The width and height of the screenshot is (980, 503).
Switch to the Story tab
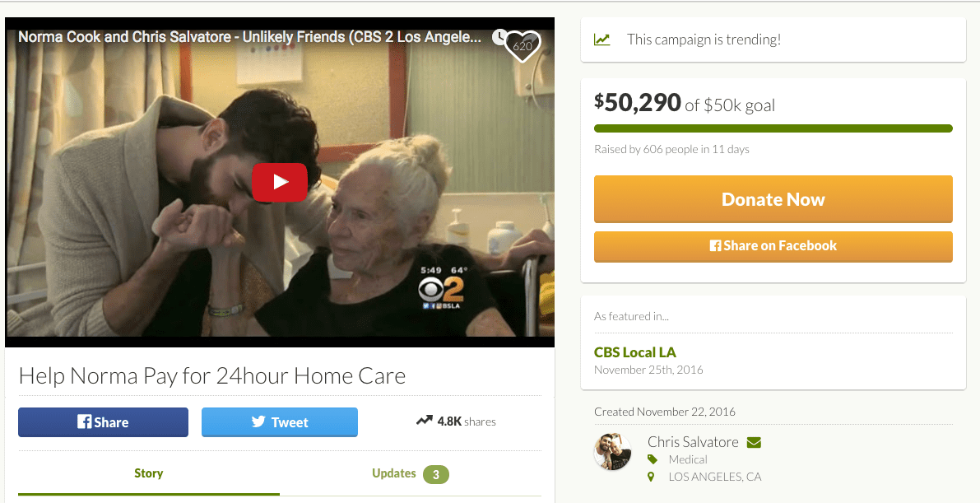[x=149, y=473]
